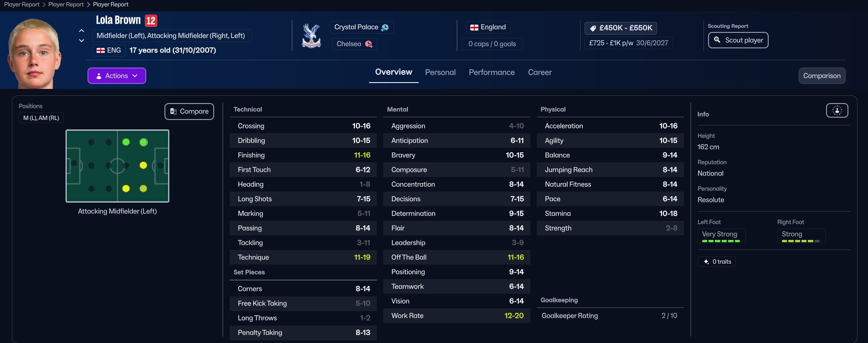Click Lola Brown's portrait photo
This screenshot has height=343, width=868.
tap(34, 54)
